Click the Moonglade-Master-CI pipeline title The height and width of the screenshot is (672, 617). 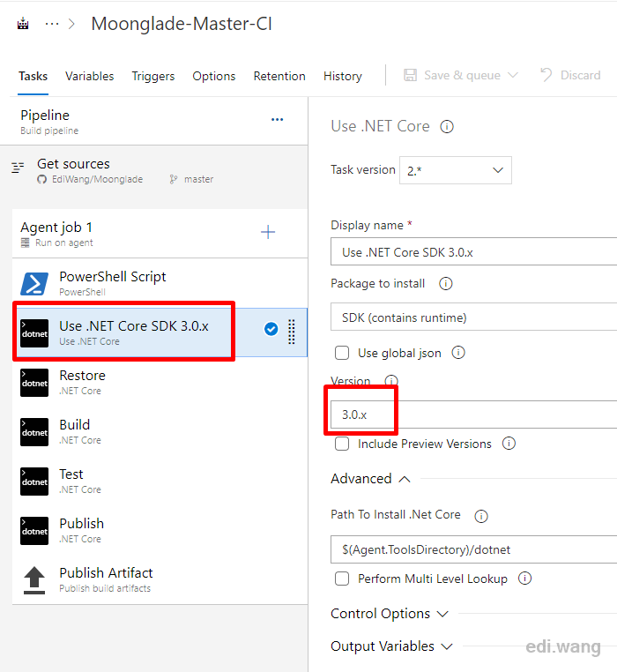182,24
